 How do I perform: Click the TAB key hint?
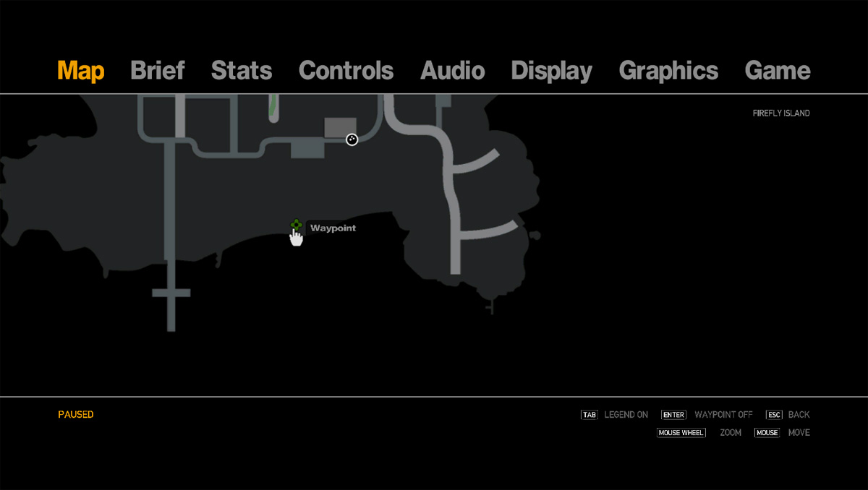pyautogui.click(x=590, y=415)
